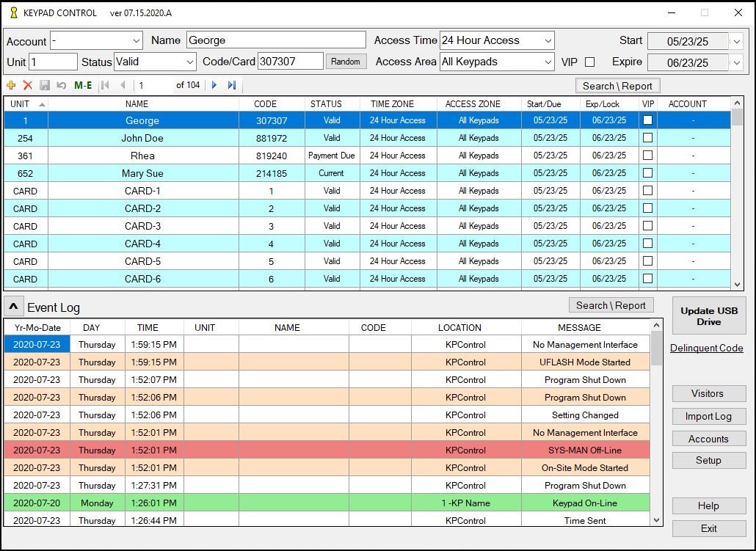756x551 pixels.
Task: Click the Exit button
Action: (x=709, y=528)
